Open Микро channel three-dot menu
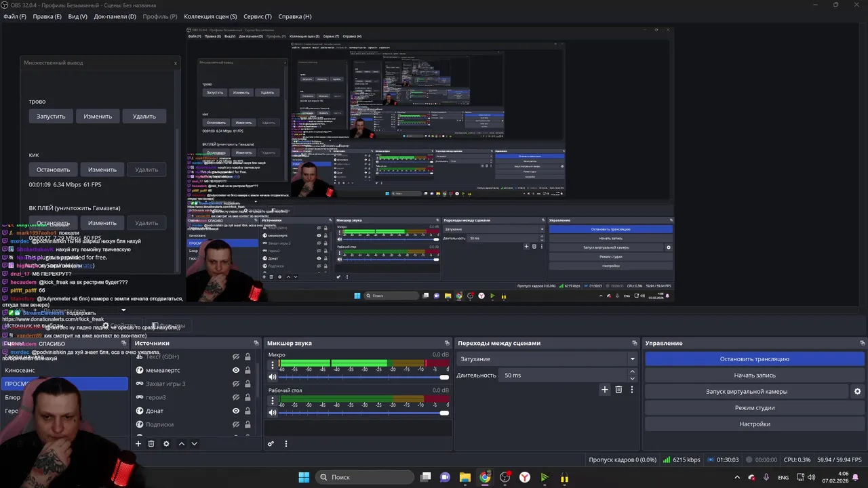Screen dimensions: 868x488 point(273,365)
